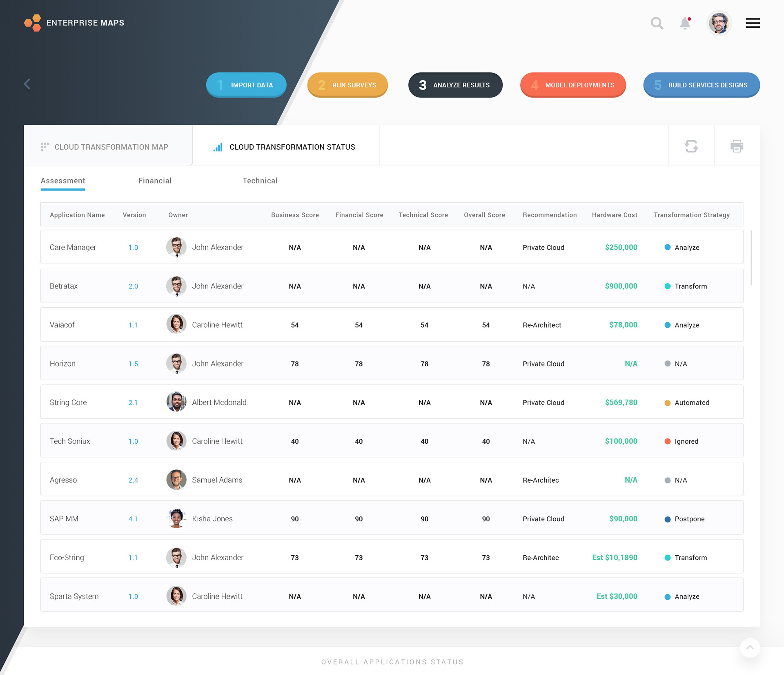
Task: Switch to the Financial tab
Action: pos(155,181)
